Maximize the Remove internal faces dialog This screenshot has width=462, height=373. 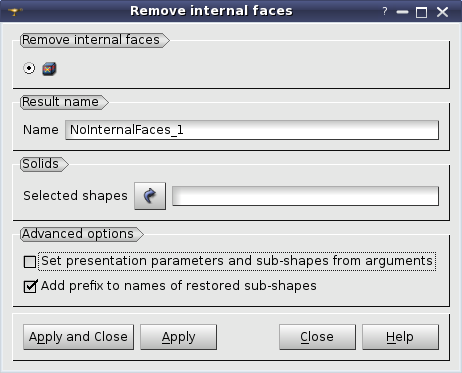(421, 12)
